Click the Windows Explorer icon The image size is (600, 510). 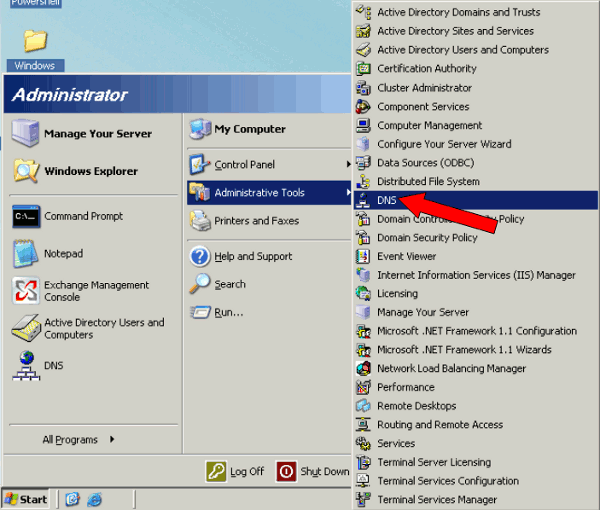(26, 171)
